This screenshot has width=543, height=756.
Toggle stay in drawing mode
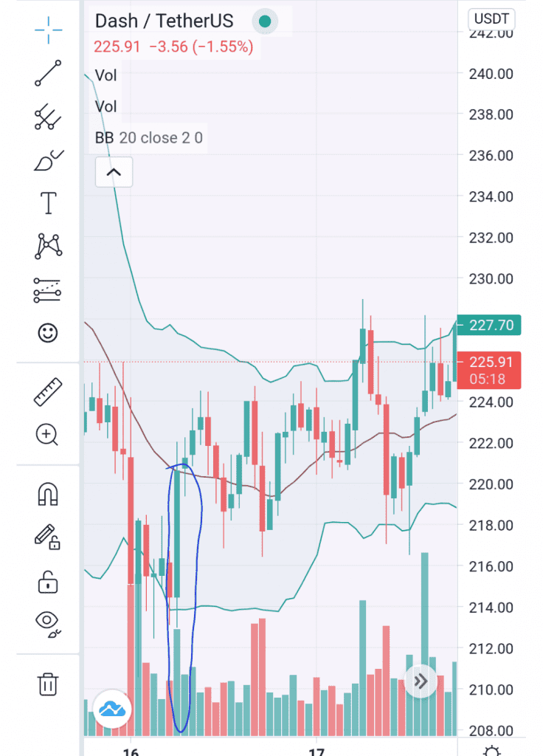48,537
